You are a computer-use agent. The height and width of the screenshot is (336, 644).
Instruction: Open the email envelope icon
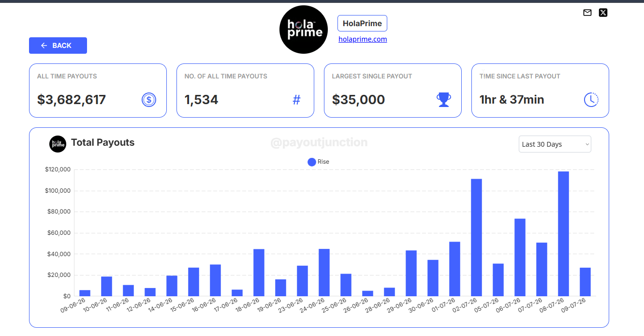587,13
